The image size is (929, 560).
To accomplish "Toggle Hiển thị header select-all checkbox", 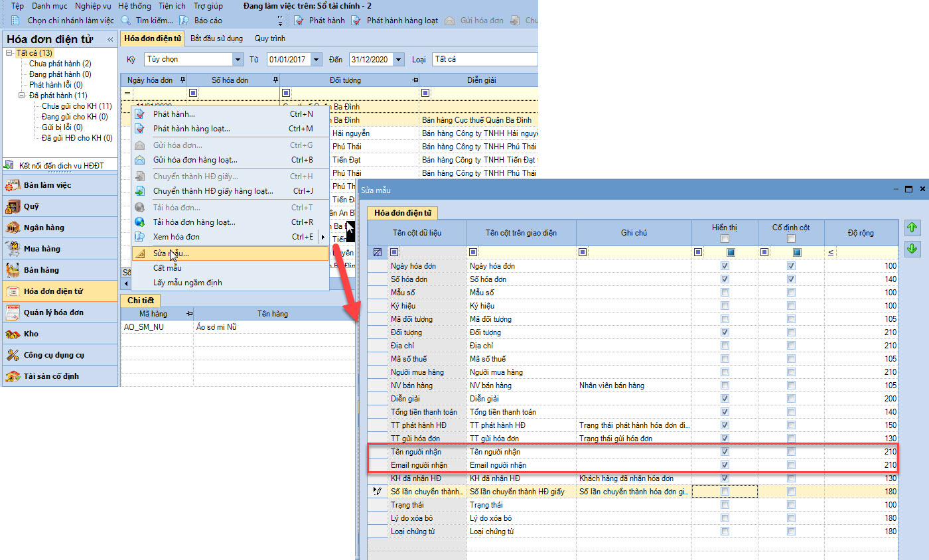I will (725, 239).
